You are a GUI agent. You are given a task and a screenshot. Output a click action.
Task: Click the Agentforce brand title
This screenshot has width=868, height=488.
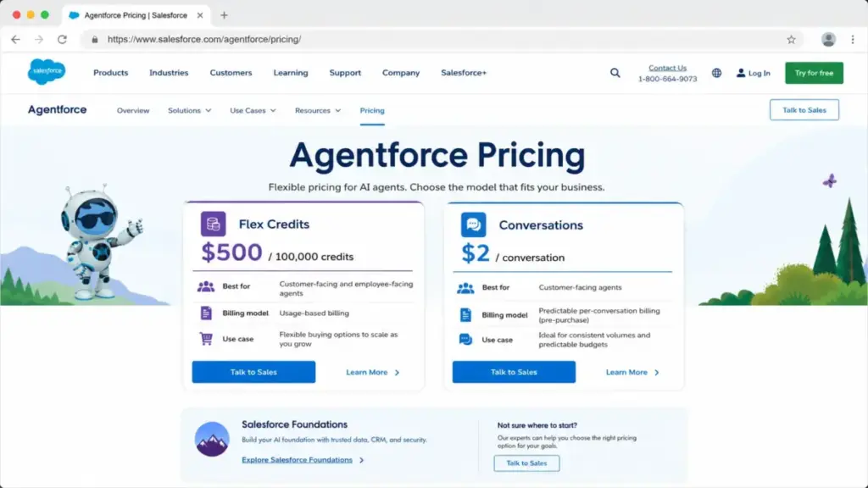click(x=57, y=109)
